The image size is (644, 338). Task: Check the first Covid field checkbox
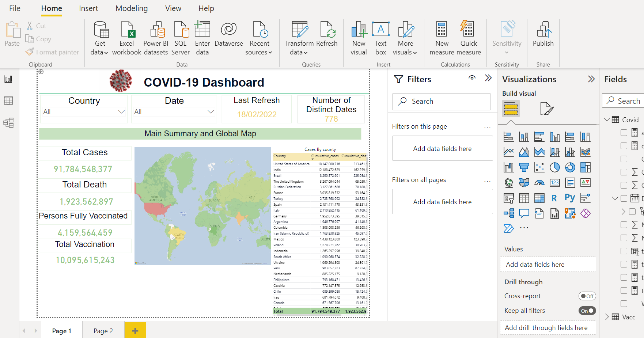[624, 133]
